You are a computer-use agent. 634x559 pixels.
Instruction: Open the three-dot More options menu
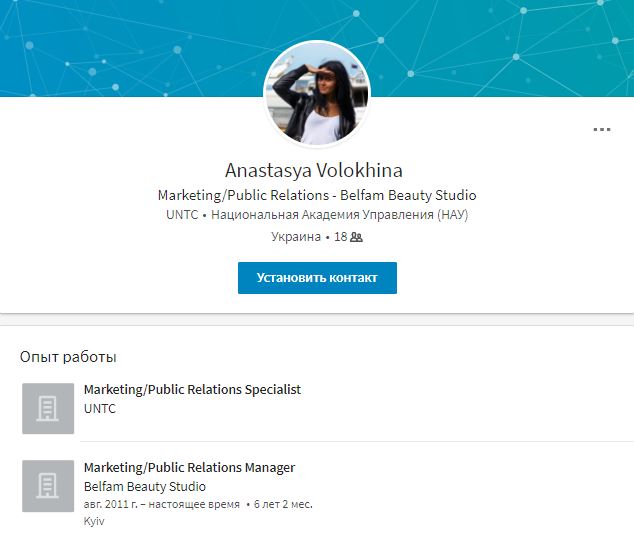[601, 130]
